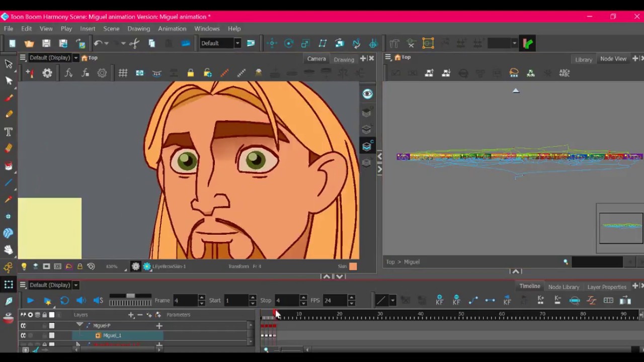The image size is (644, 362).
Task: Switch to the Node Library tab
Action: click(x=563, y=287)
